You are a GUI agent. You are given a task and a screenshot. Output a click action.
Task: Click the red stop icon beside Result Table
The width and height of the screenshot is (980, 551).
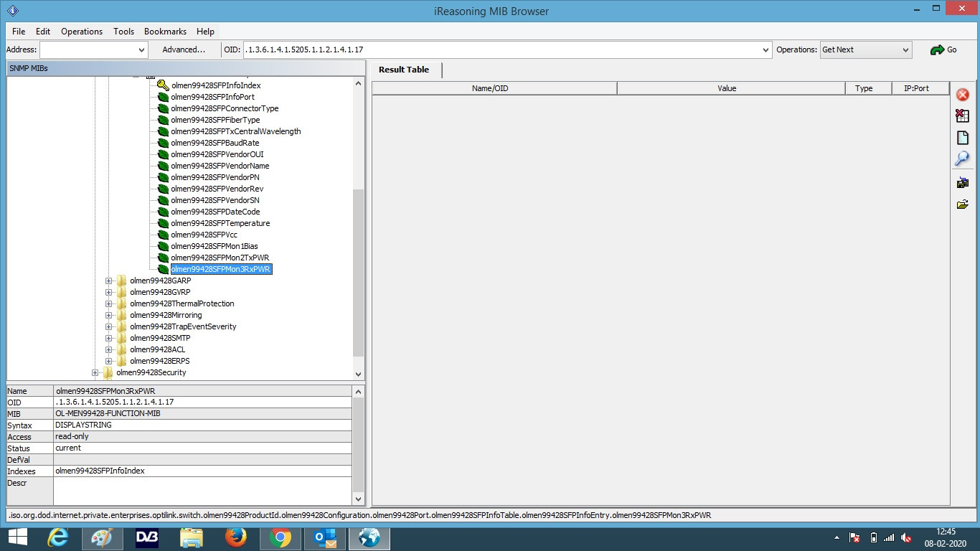[963, 95]
